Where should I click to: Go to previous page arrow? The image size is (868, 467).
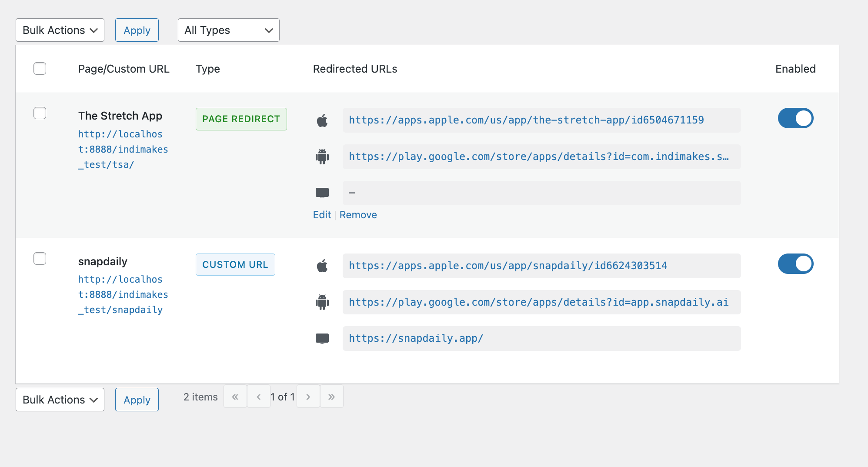(259, 397)
